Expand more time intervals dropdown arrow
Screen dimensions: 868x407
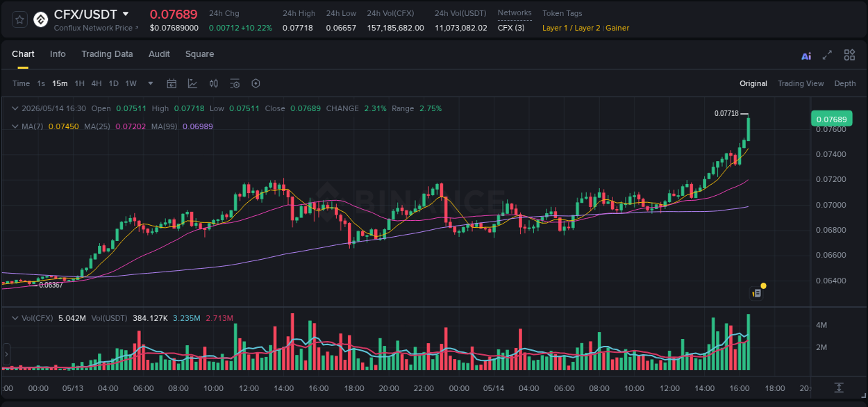tap(151, 83)
